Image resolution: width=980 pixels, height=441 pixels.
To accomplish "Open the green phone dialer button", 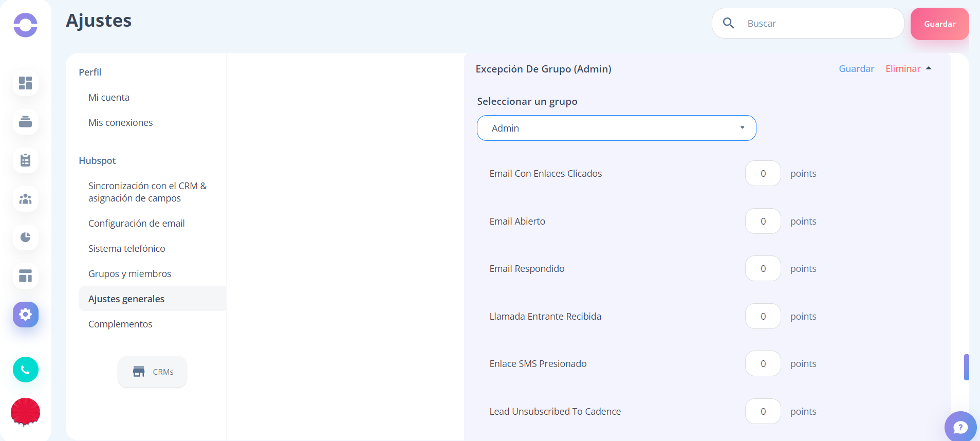I will pos(25,370).
